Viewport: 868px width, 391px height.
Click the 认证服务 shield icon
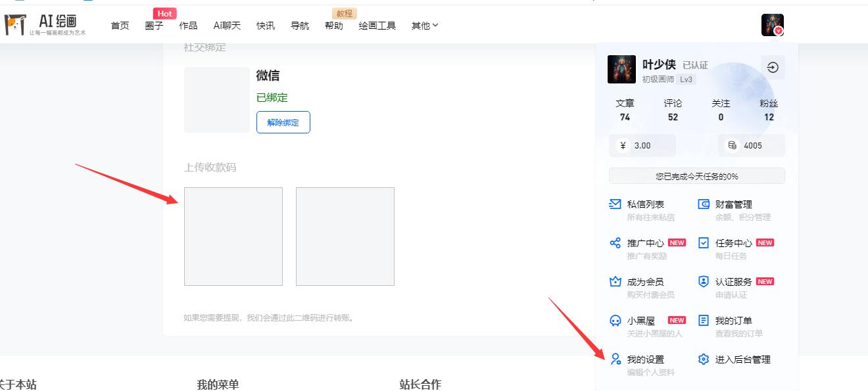coord(704,282)
